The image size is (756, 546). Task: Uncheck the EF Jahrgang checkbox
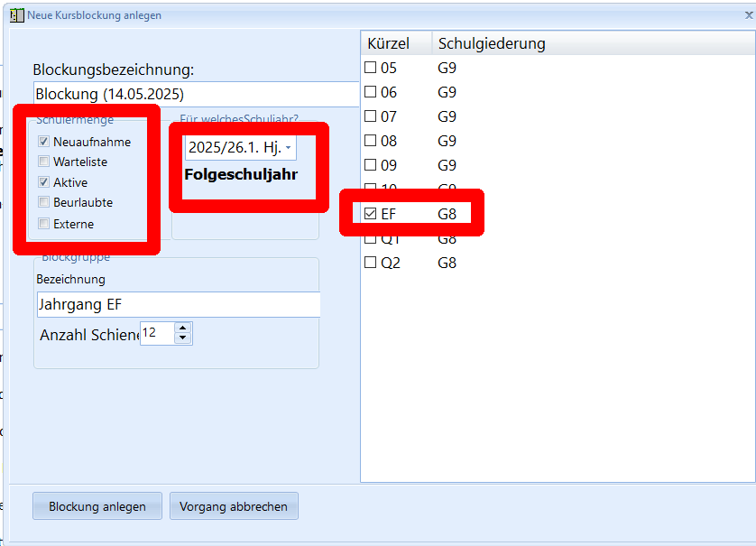tap(370, 213)
